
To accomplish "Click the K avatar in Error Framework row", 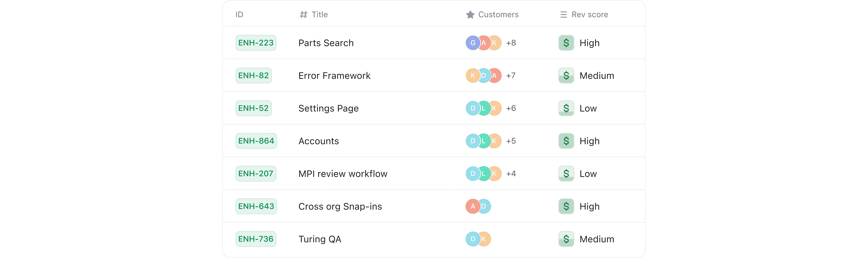I will (473, 75).
